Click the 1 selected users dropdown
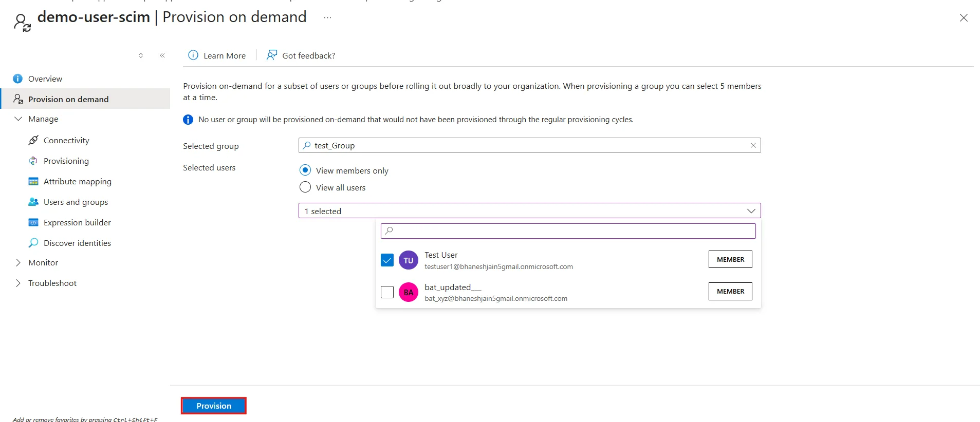This screenshot has width=980, height=422. pyautogui.click(x=529, y=210)
